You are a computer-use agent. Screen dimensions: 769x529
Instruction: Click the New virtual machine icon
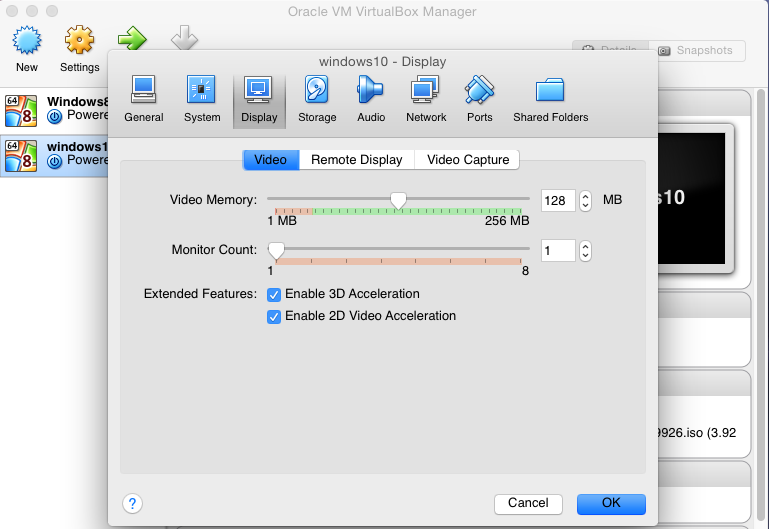coord(27,49)
